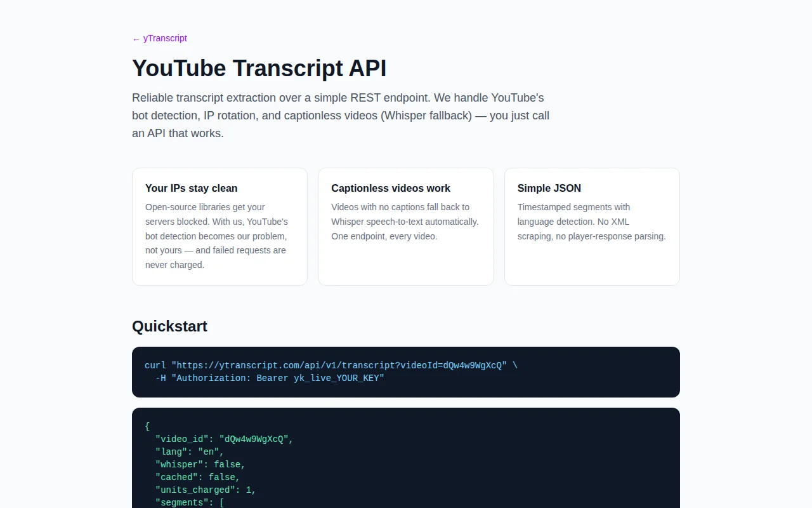Click the Timestamped segments description text

click(591, 222)
